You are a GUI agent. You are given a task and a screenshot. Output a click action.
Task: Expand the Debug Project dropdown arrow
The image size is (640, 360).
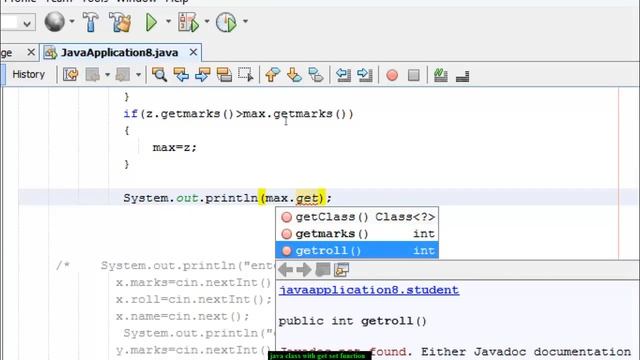click(207, 21)
